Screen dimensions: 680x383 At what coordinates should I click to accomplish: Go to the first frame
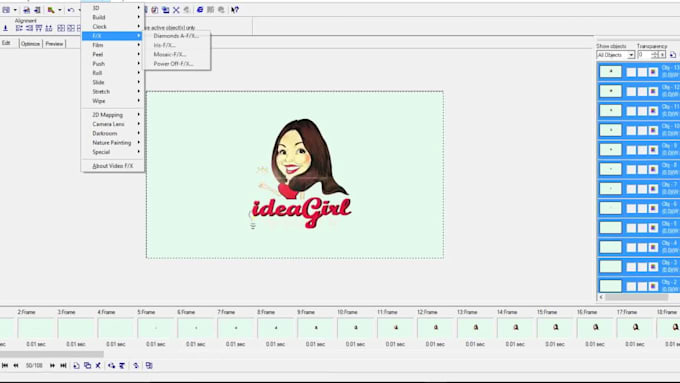click(x=5, y=366)
